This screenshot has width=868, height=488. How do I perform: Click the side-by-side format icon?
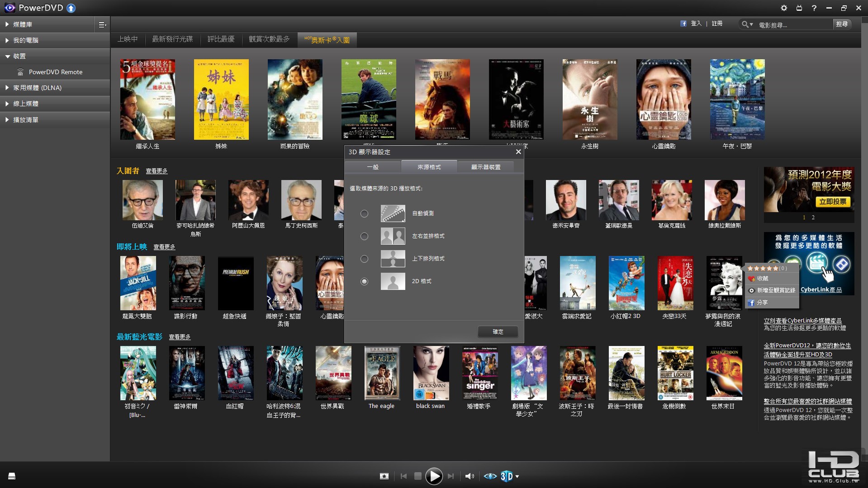click(393, 236)
